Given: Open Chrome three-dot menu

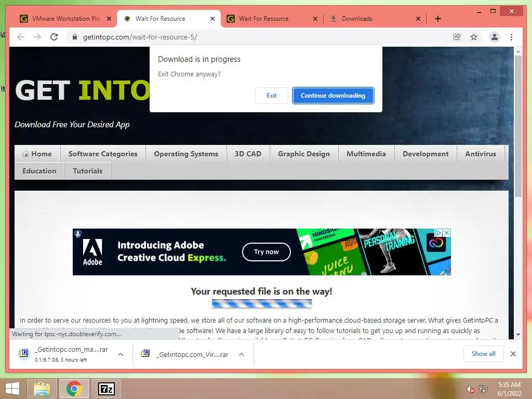Looking at the screenshot, I should click(511, 37).
